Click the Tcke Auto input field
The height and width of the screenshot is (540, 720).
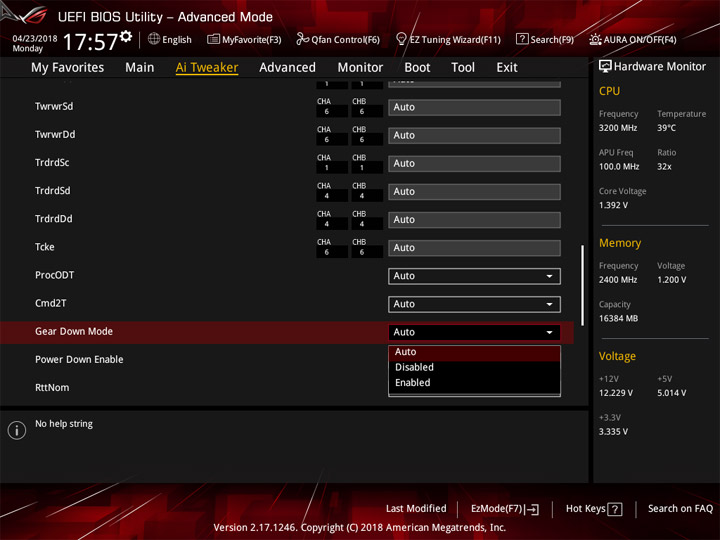point(474,248)
